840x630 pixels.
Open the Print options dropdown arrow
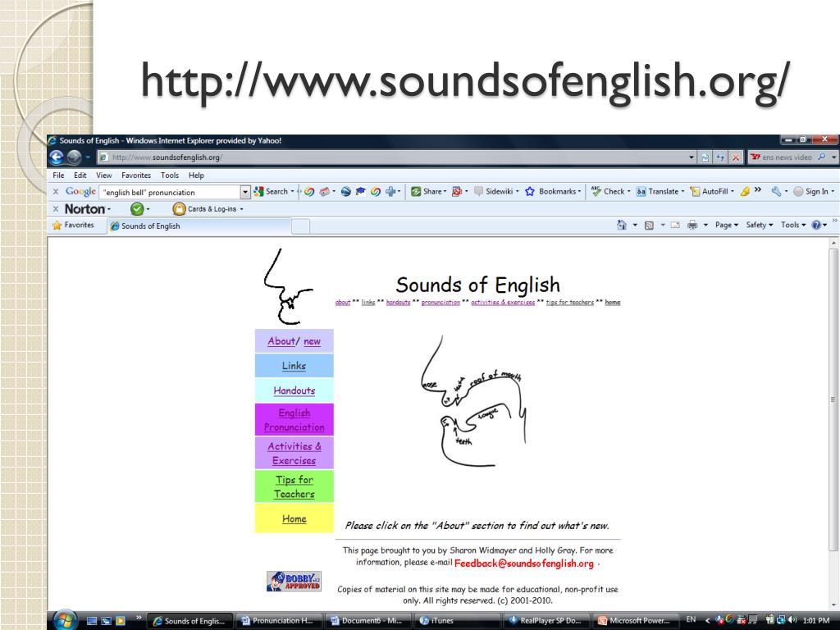705,226
